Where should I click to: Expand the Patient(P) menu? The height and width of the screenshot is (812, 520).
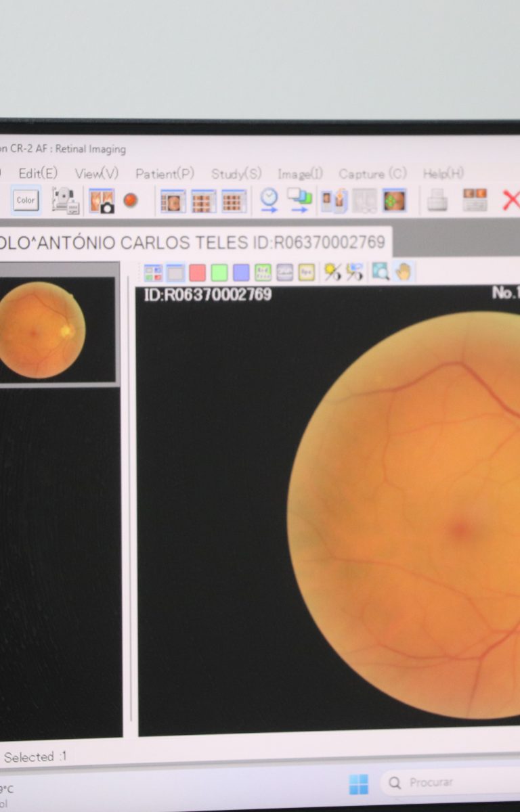point(165,174)
